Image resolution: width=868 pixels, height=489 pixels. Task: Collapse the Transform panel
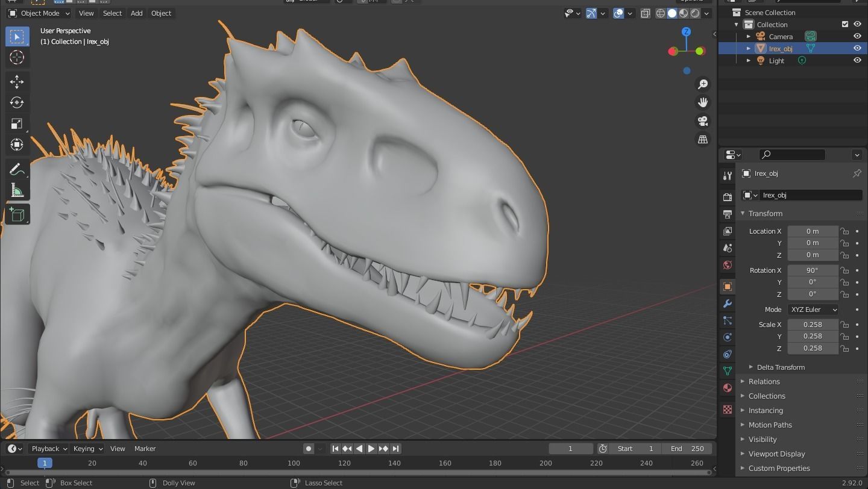click(x=743, y=214)
